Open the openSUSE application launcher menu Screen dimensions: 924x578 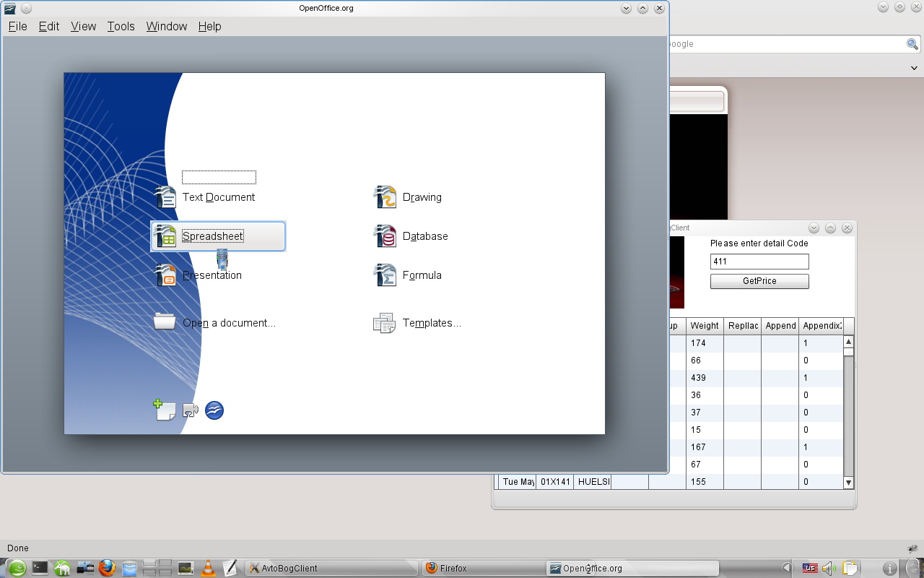[17, 569]
